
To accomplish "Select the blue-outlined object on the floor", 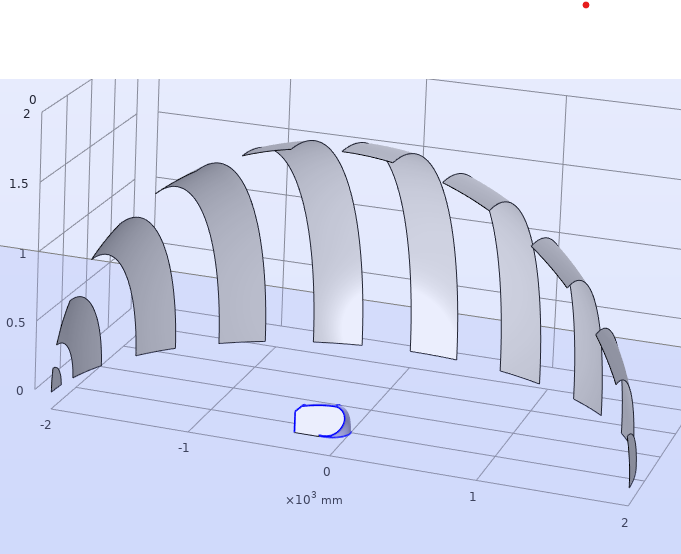I will click(318, 420).
